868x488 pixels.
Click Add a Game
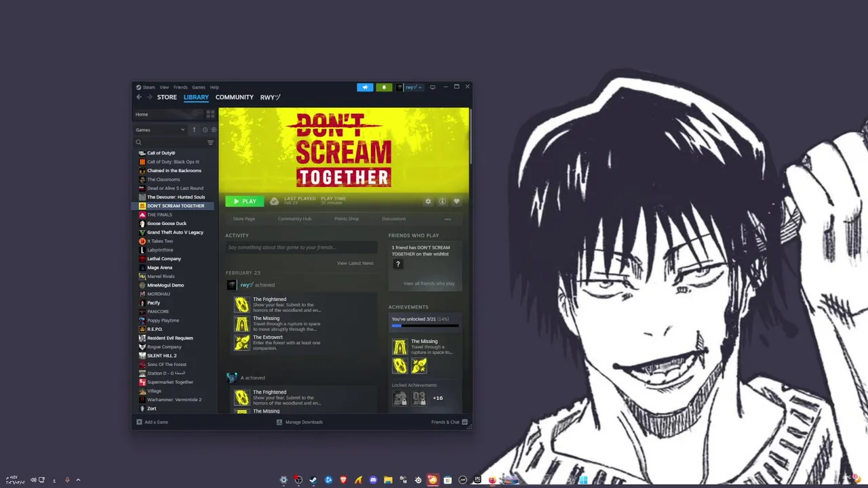click(152, 422)
